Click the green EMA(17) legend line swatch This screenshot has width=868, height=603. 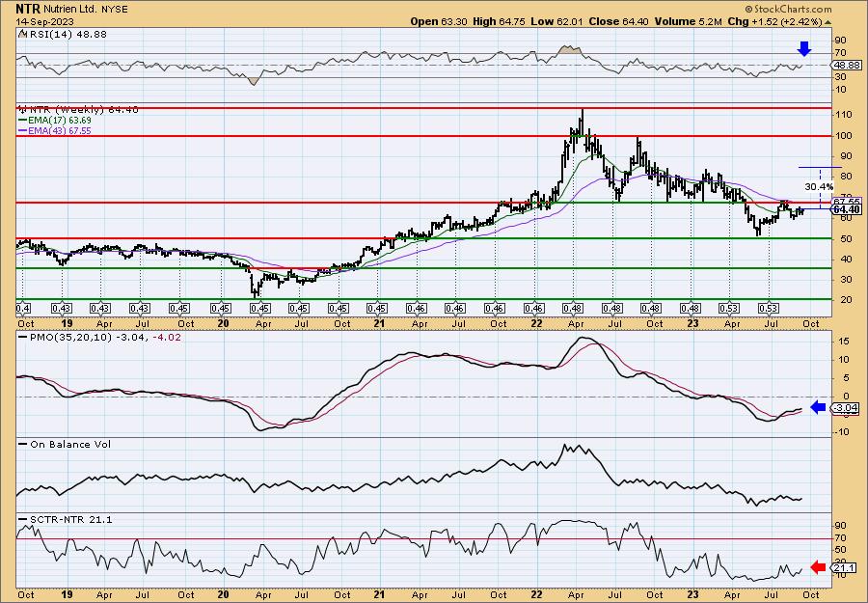(23, 121)
